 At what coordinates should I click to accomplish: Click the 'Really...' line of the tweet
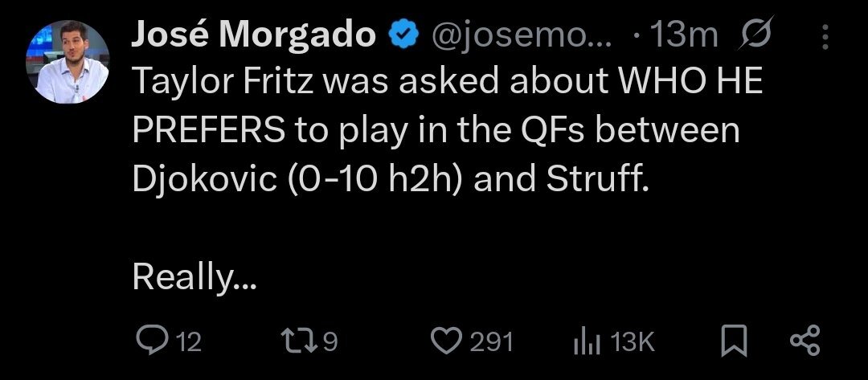tap(194, 276)
